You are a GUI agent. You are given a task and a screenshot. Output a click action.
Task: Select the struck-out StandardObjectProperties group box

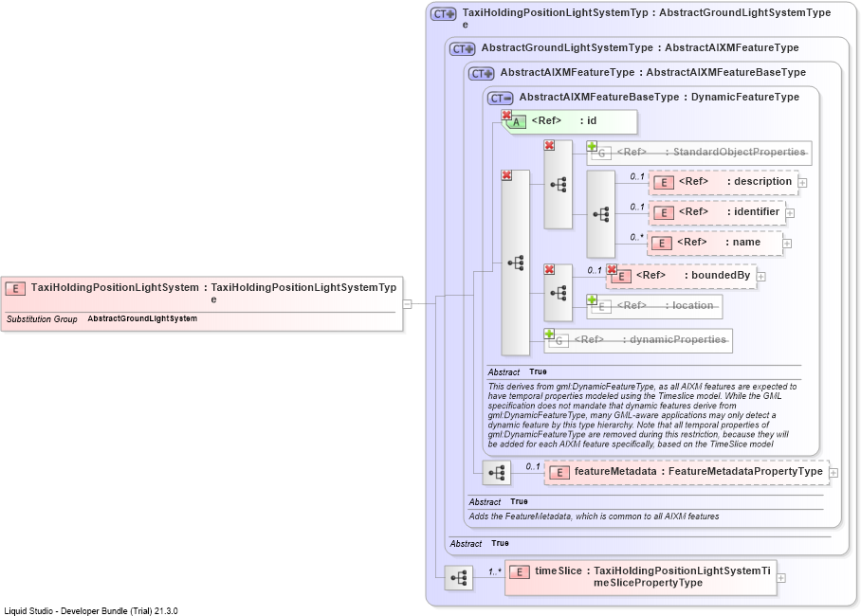(x=699, y=154)
